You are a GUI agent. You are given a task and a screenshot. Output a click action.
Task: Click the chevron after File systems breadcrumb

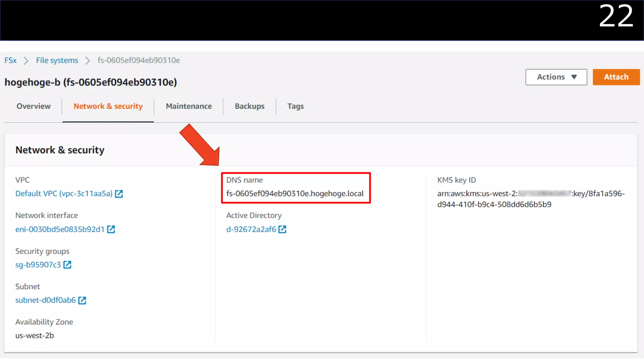(x=88, y=61)
